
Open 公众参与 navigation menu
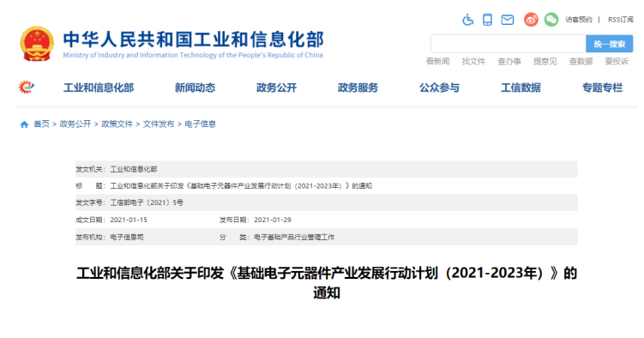439,88
